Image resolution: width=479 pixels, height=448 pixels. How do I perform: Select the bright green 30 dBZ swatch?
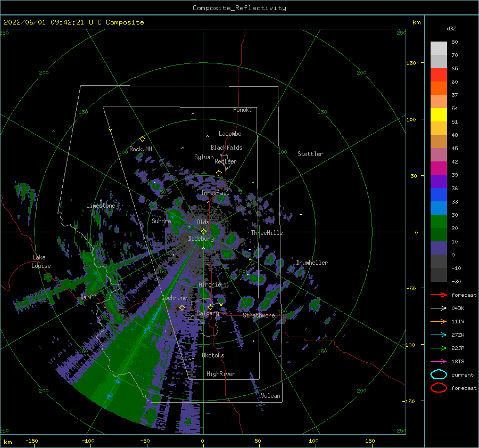(x=439, y=222)
